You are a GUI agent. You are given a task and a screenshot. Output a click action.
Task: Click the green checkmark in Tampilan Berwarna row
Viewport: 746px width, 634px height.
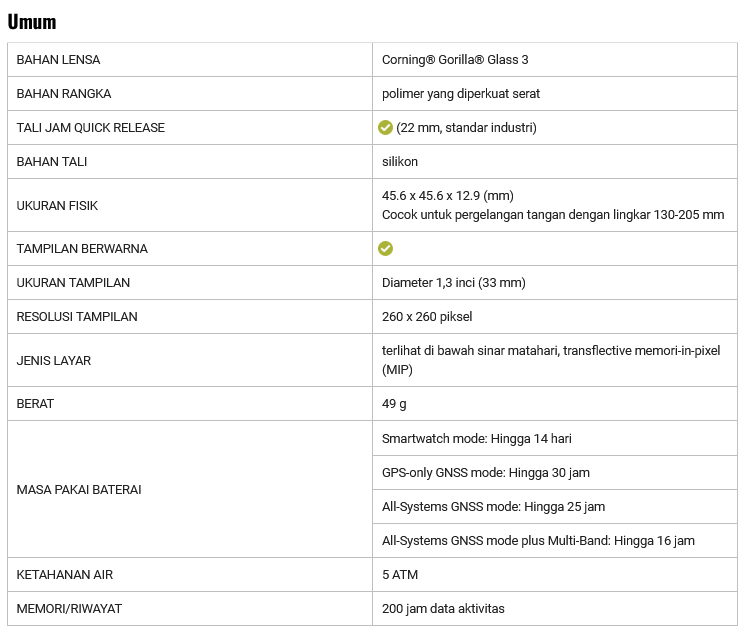coord(385,248)
